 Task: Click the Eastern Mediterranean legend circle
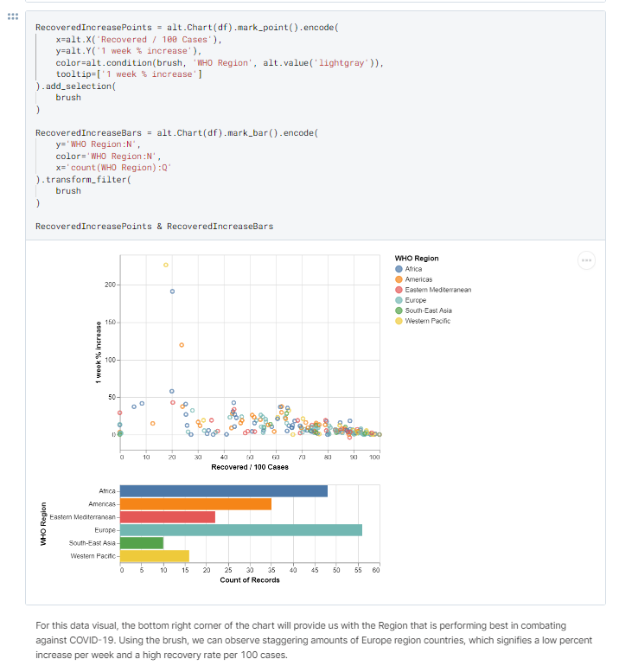coord(399,290)
